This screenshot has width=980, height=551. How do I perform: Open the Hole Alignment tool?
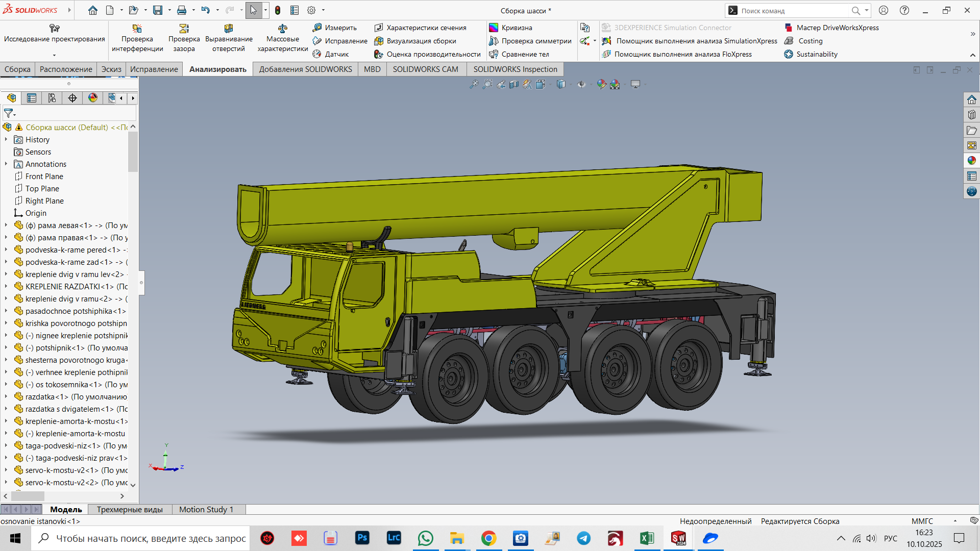tap(228, 29)
